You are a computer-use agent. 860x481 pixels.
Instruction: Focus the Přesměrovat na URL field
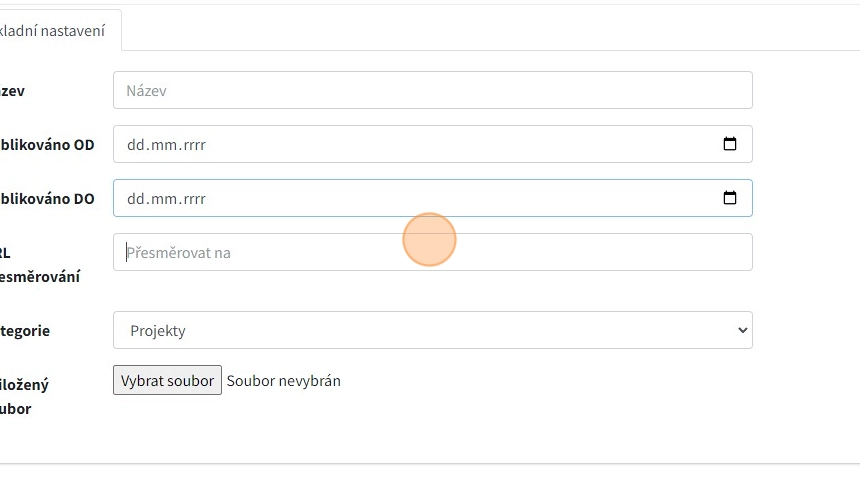coord(432,253)
